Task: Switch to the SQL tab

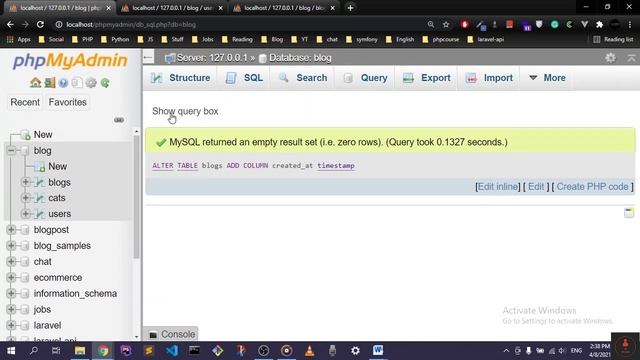Action: click(x=244, y=78)
